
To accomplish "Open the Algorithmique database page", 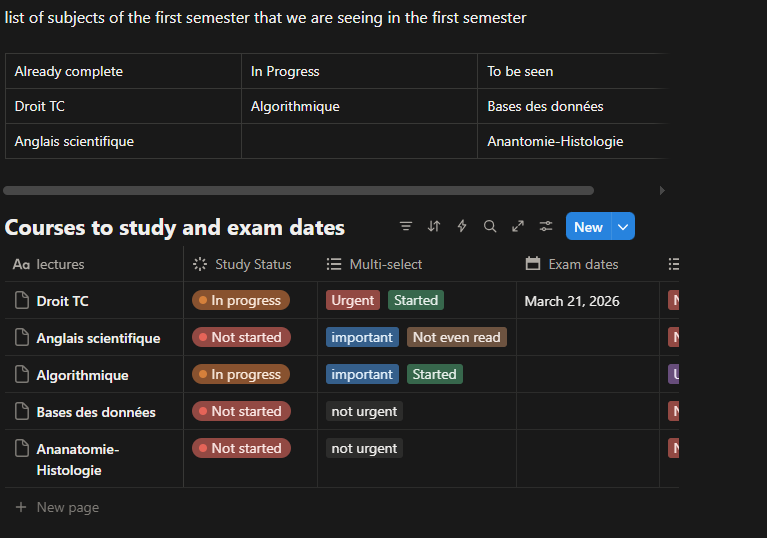I will (82, 375).
